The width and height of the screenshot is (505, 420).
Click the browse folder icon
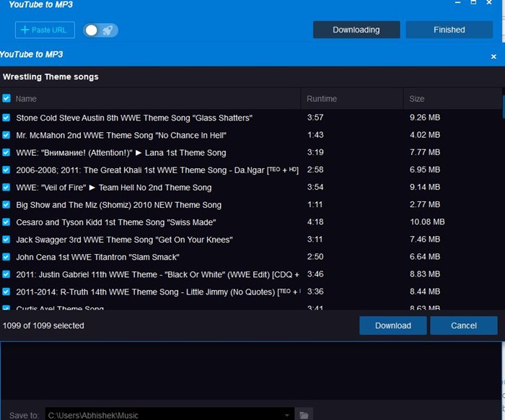tap(304, 415)
